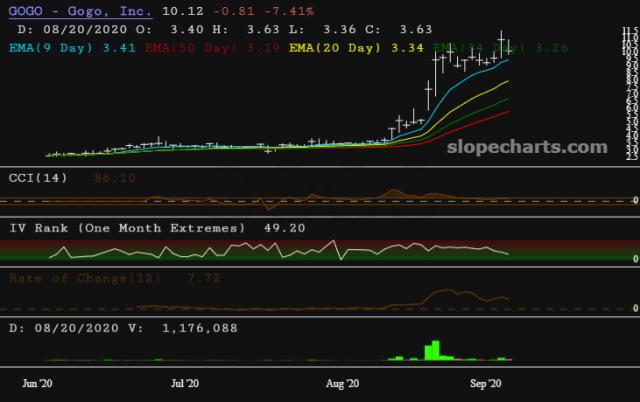The width and height of the screenshot is (640, 402).
Task: Click the CCI value 86.10
Action: [x=115, y=178]
